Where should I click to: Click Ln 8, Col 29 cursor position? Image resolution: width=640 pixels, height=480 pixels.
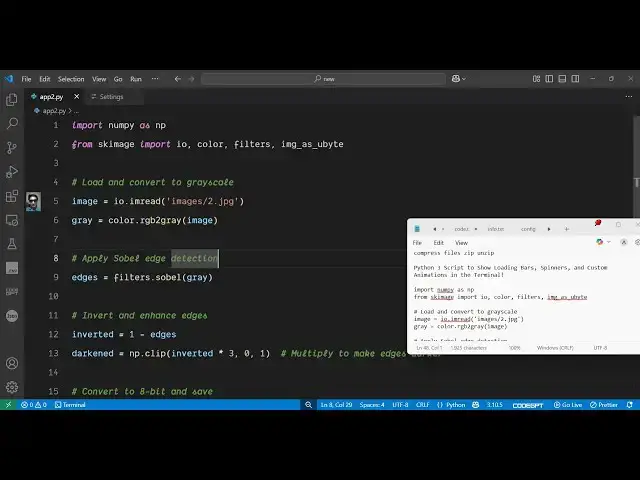click(336, 405)
